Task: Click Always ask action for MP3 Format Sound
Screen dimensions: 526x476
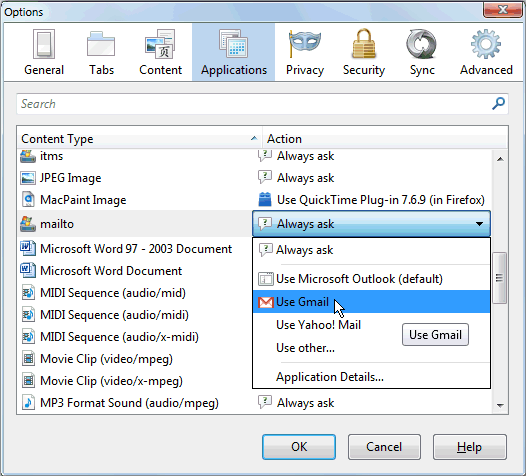Action: (305, 403)
